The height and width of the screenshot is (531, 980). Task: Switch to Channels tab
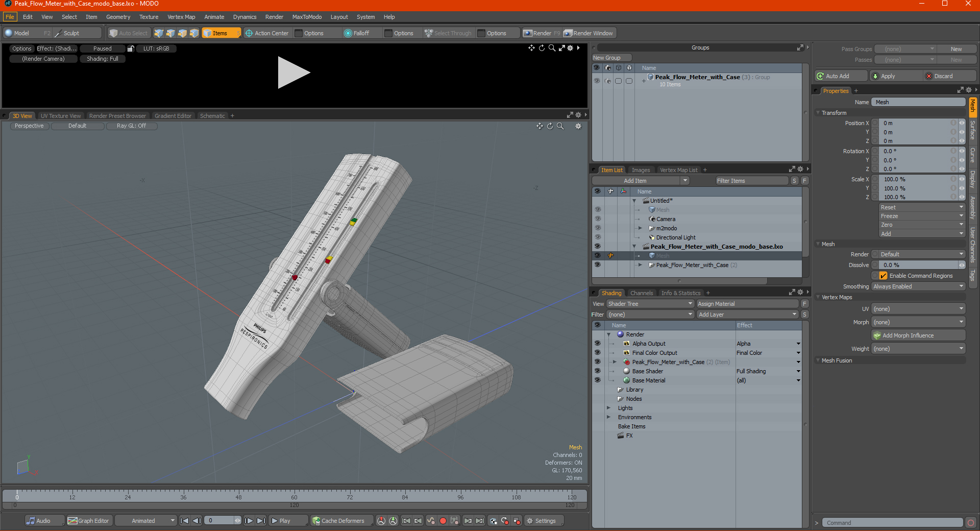click(x=641, y=293)
